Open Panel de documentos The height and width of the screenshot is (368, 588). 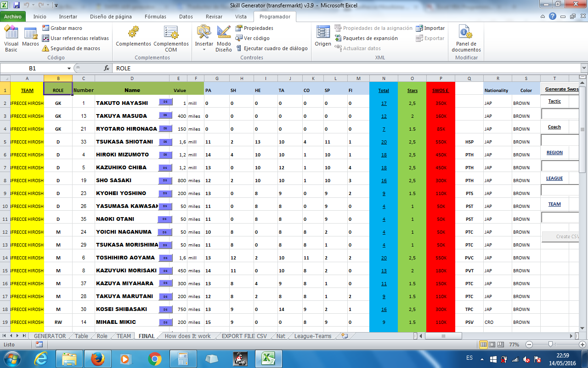tap(466, 39)
